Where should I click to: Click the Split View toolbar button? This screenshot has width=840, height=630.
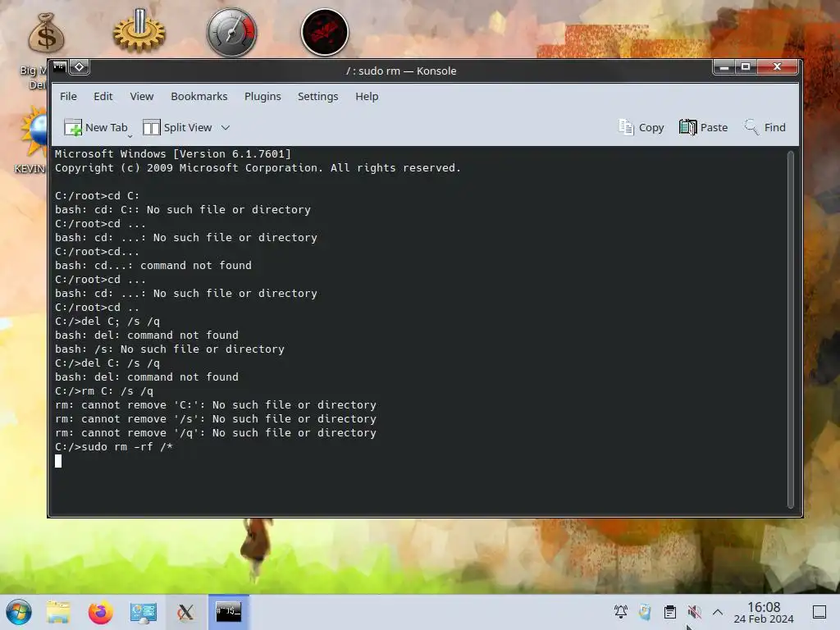coord(178,127)
